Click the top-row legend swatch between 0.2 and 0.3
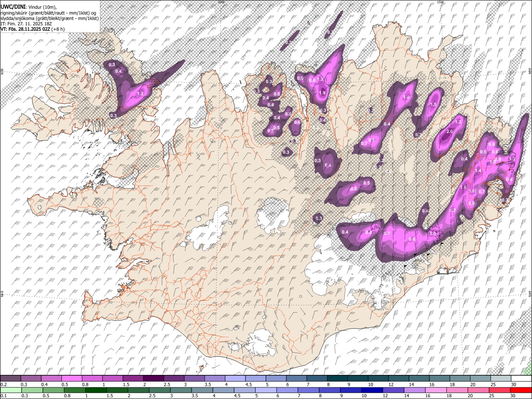532x399 pixels. coord(11,379)
